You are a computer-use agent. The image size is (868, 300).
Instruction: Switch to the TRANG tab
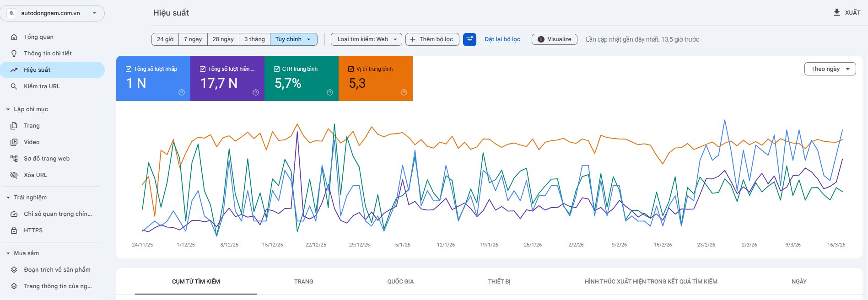point(304,282)
